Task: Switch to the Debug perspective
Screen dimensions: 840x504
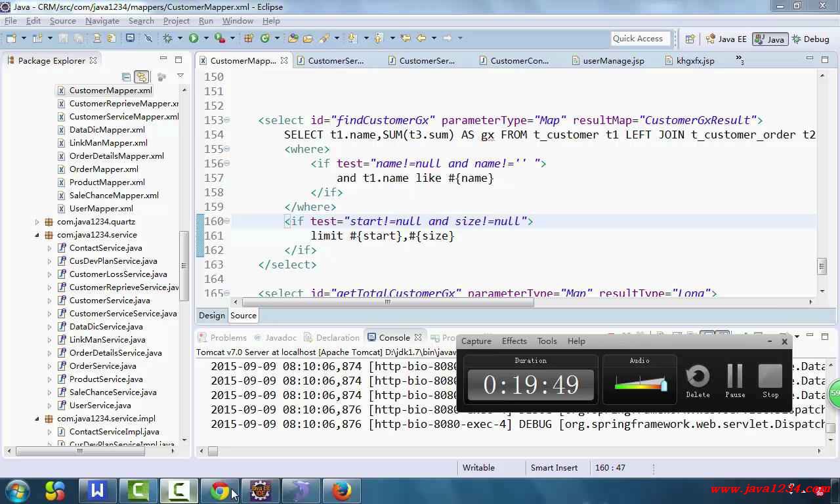Action: point(811,39)
